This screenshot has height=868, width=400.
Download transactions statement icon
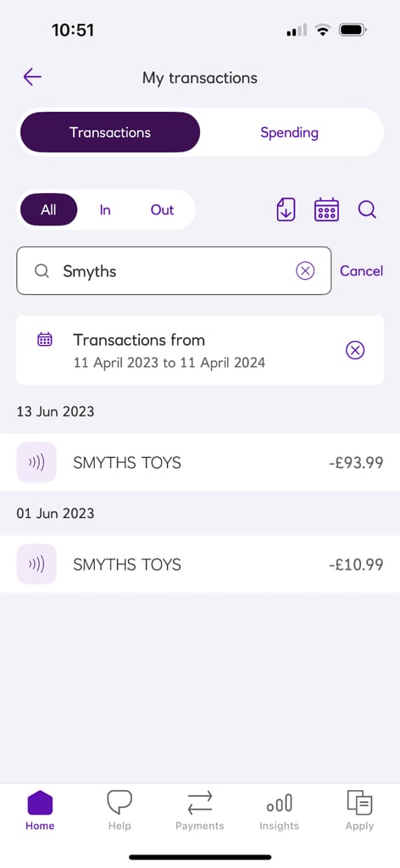point(286,210)
